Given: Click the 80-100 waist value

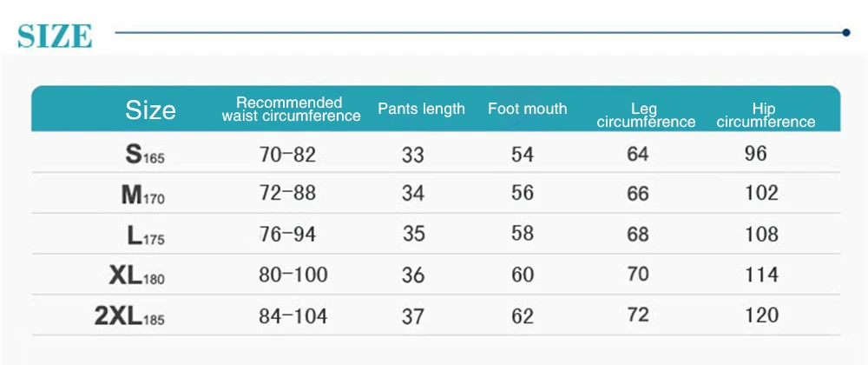Looking at the screenshot, I should [x=293, y=275].
